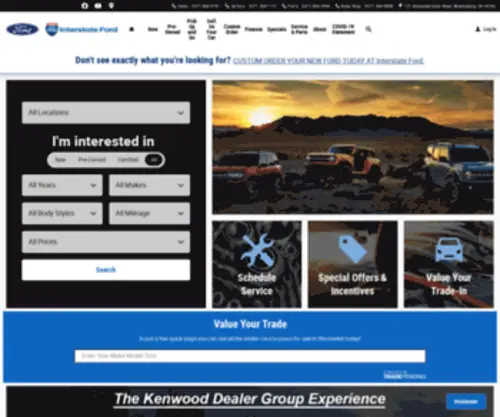The image size is (500, 417).
Task: Select the Certified vehicle type toggle
Action: coord(128,160)
